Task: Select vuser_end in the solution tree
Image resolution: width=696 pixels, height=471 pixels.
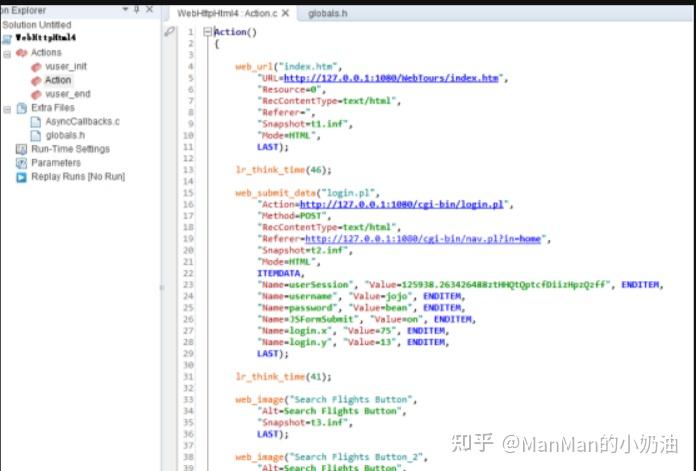Action: coord(68,94)
